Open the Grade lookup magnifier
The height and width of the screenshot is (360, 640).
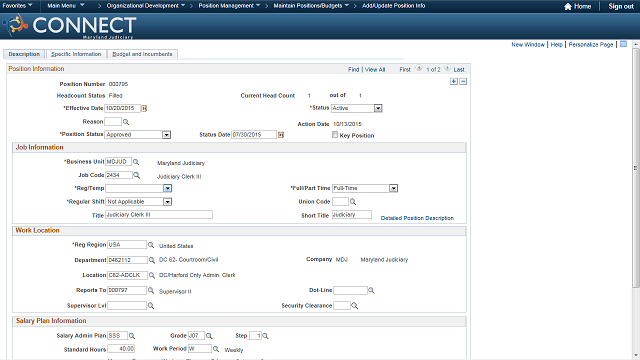tap(209, 336)
